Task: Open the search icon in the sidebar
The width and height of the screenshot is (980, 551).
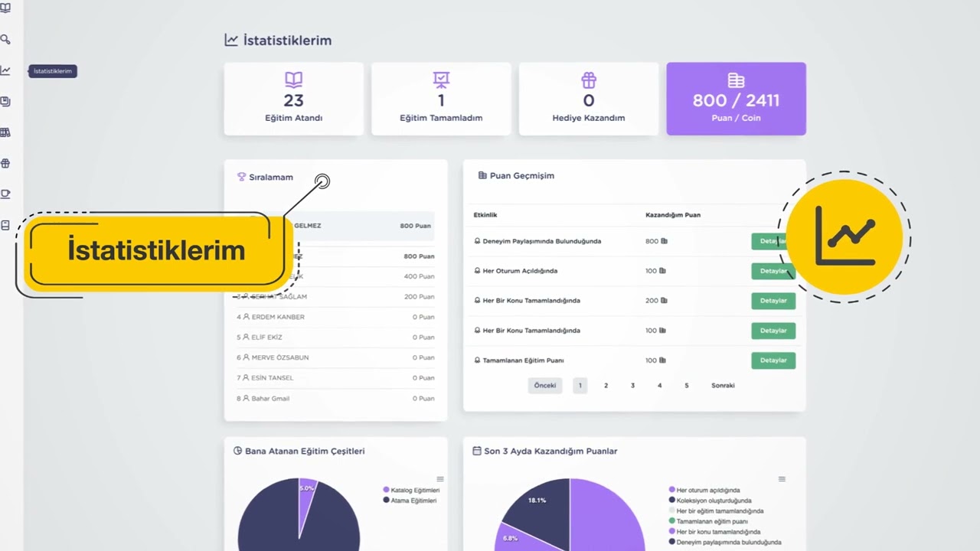Action: tap(5, 40)
